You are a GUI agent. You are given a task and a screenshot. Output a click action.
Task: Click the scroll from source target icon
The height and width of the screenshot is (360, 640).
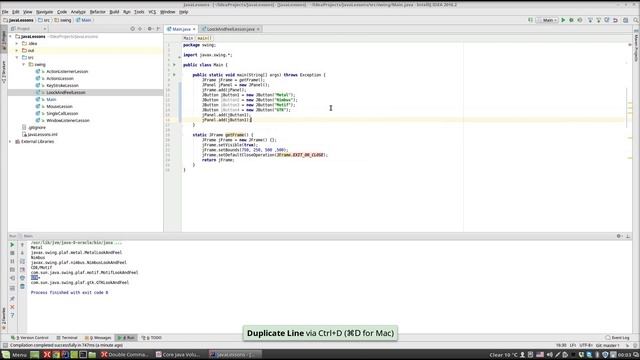[132, 29]
